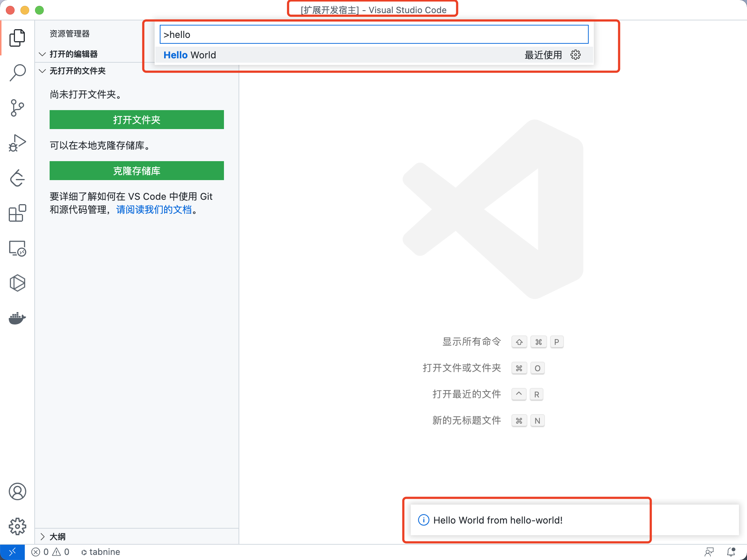Image resolution: width=747 pixels, height=560 pixels.
Task: Click the 资源管理器 panel title
Action: (70, 34)
